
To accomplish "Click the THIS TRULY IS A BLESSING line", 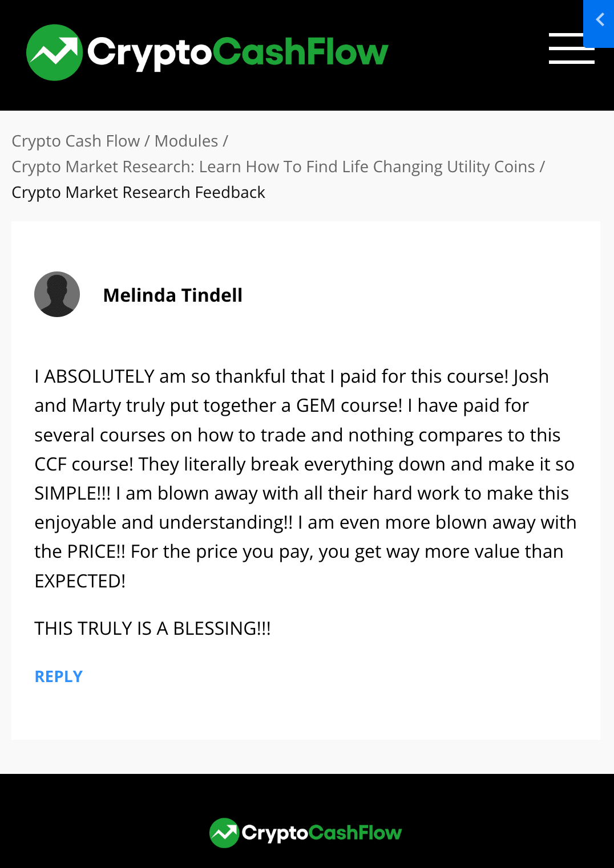I will pos(152,628).
